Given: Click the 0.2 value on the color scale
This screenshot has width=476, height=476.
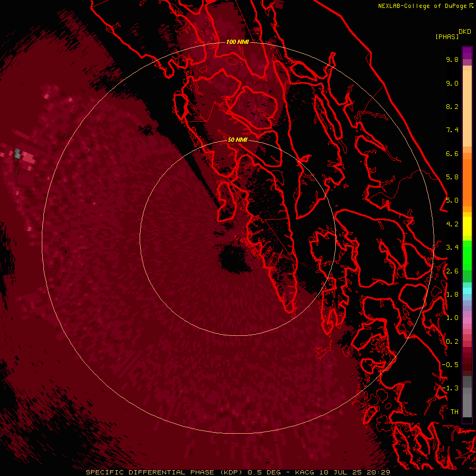Looking at the screenshot, I should point(452,342).
